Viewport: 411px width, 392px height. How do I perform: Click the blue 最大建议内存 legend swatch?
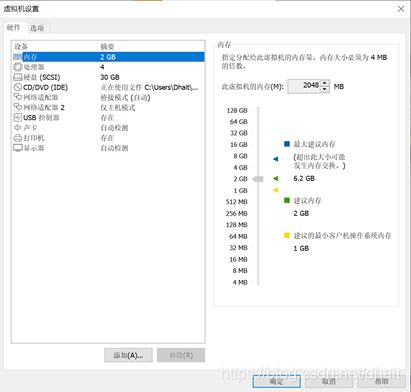tap(287, 144)
